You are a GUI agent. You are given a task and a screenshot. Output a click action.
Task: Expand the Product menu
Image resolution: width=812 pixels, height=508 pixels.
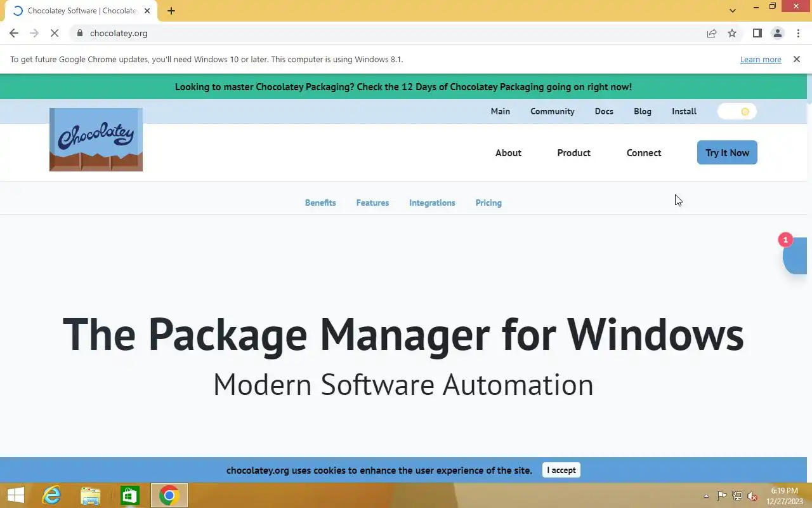coord(573,152)
